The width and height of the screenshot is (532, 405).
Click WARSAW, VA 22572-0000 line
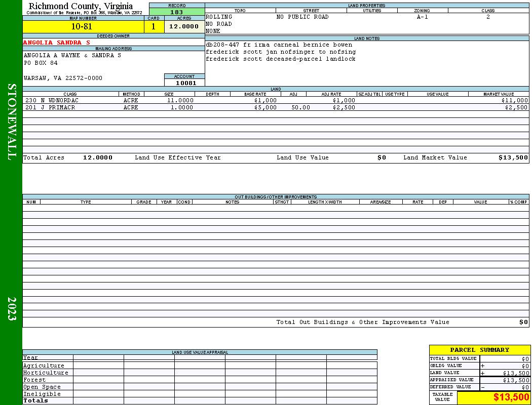click(63, 78)
